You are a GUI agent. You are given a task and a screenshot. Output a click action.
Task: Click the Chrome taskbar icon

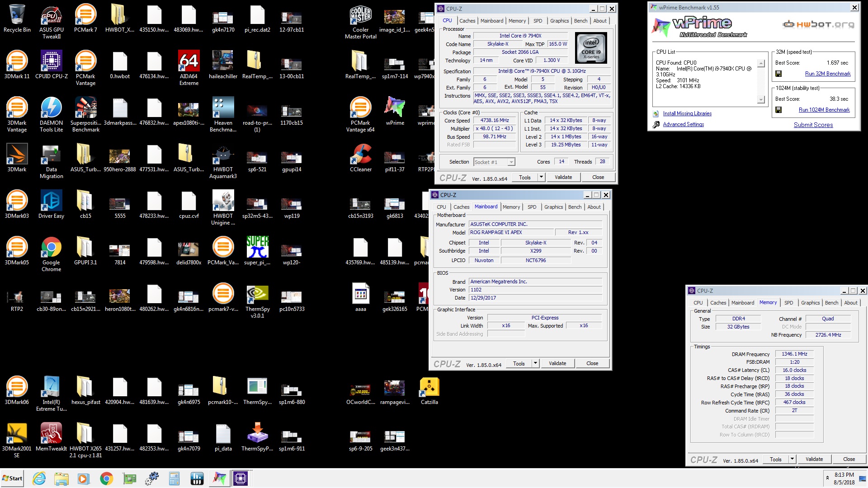(107, 479)
